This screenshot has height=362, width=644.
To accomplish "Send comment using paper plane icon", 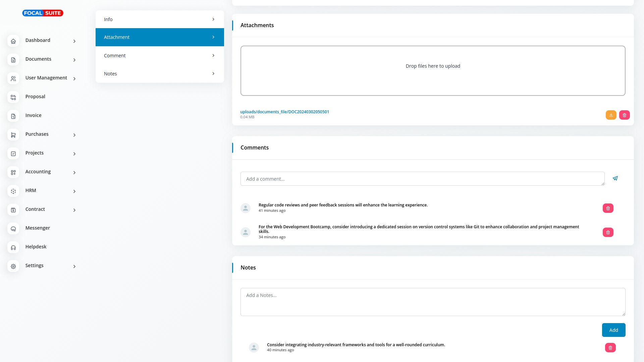I will (x=615, y=178).
